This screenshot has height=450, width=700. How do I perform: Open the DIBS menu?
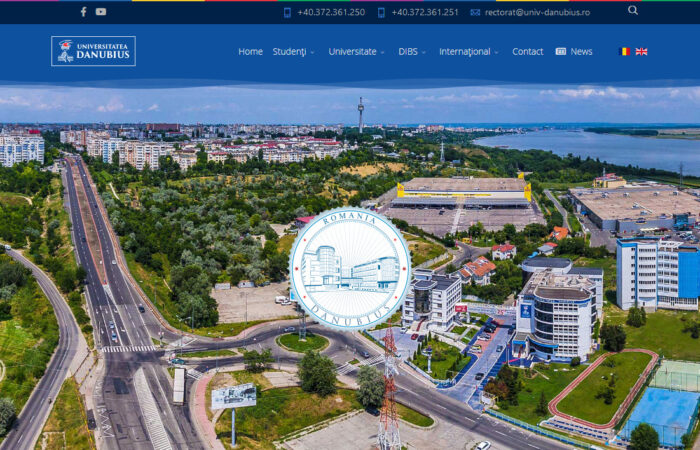click(x=408, y=51)
